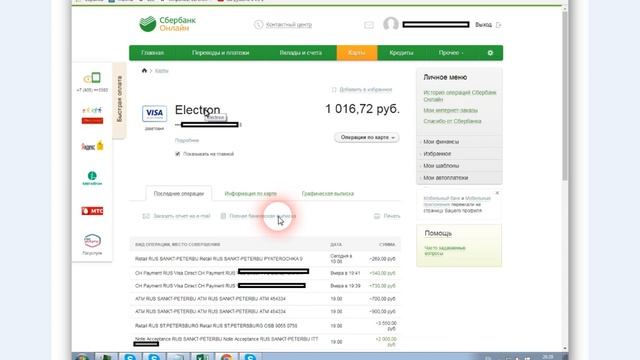Click the home icon in the breadcrumb
The height and width of the screenshot is (360, 640).
(144, 71)
